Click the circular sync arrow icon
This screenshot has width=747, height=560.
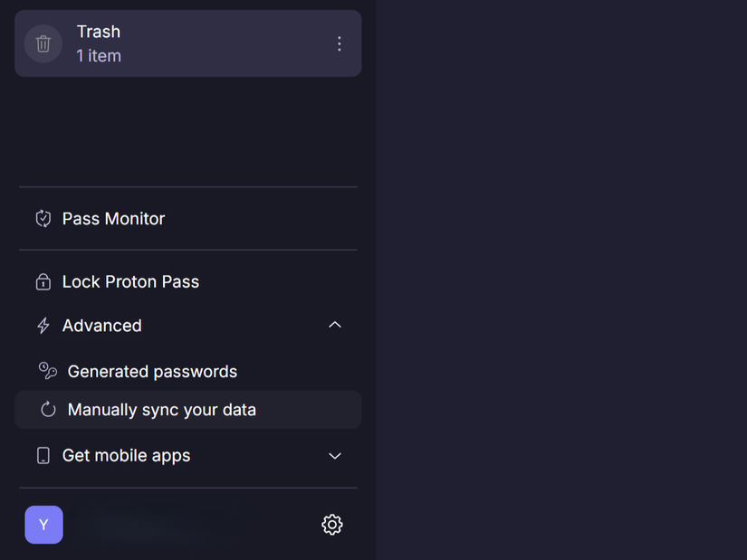[48, 410]
